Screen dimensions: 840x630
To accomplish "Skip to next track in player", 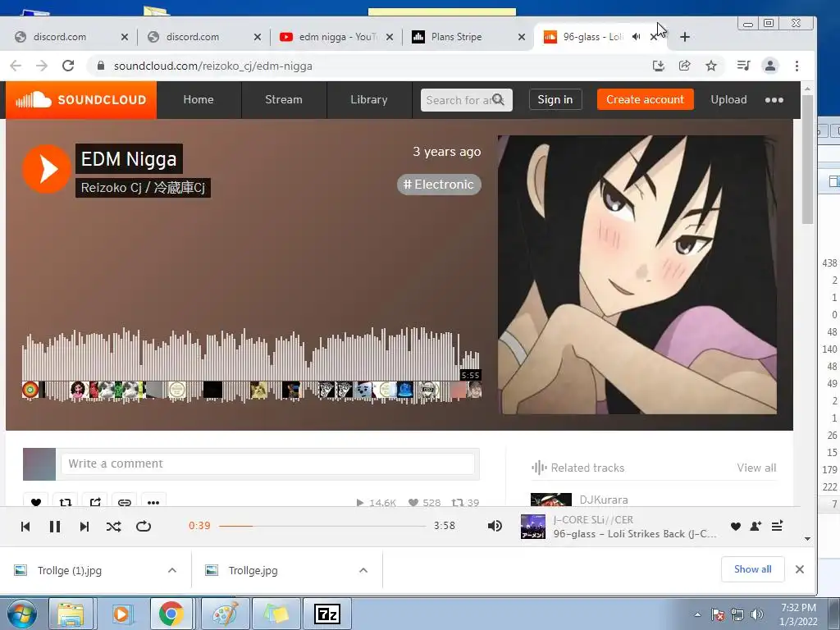I will coord(84,527).
